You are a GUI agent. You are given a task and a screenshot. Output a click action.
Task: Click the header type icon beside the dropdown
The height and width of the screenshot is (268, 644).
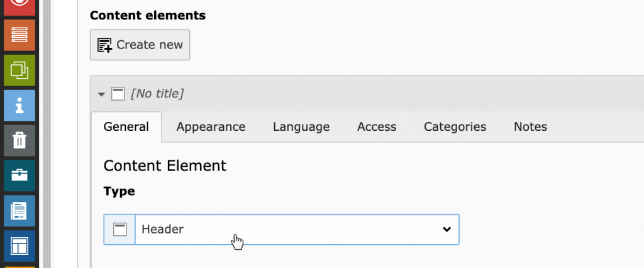click(119, 230)
